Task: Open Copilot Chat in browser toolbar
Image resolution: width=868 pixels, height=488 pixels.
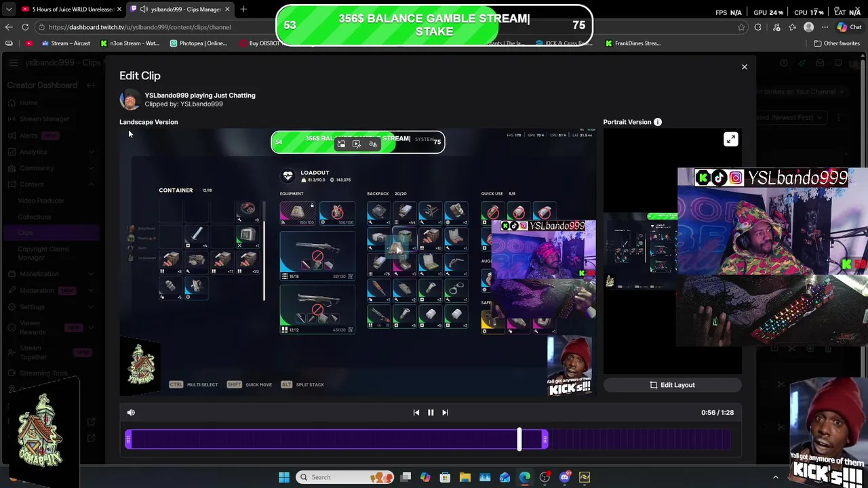Action: (849, 27)
